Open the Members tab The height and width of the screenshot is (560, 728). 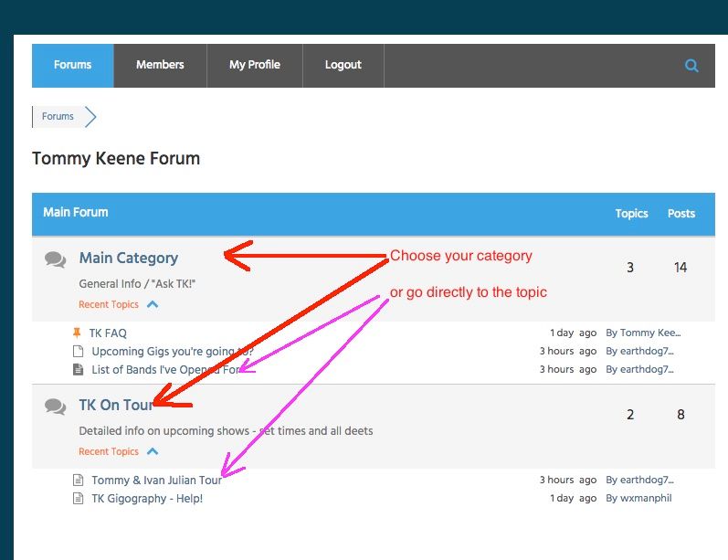(160, 66)
